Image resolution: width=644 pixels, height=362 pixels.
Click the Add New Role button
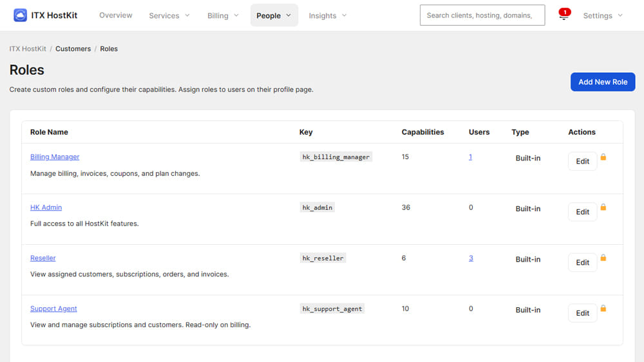coord(603,82)
